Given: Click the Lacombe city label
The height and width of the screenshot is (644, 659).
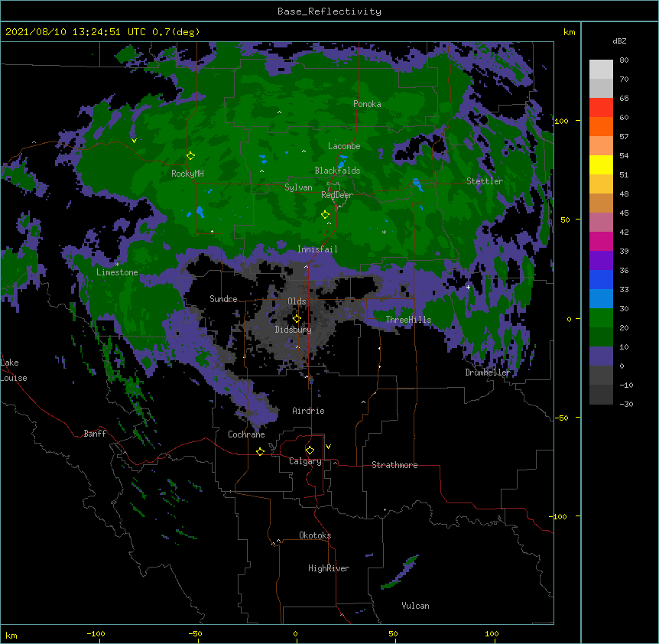Looking at the screenshot, I should (x=344, y=146).
